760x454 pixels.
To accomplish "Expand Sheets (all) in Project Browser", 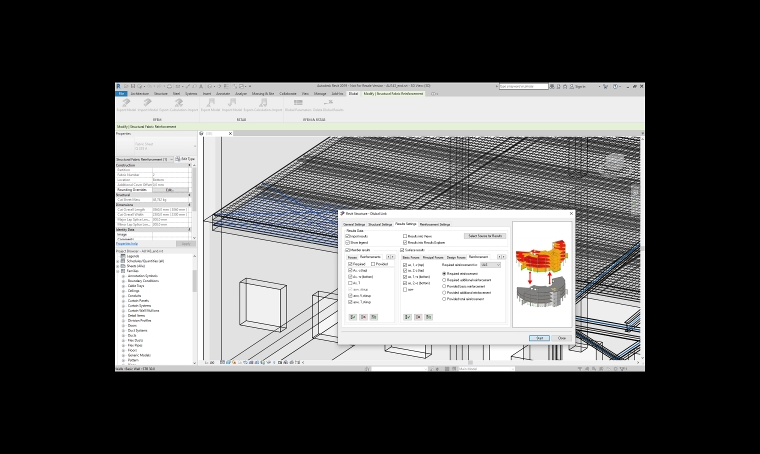I will tap(118, 266).
